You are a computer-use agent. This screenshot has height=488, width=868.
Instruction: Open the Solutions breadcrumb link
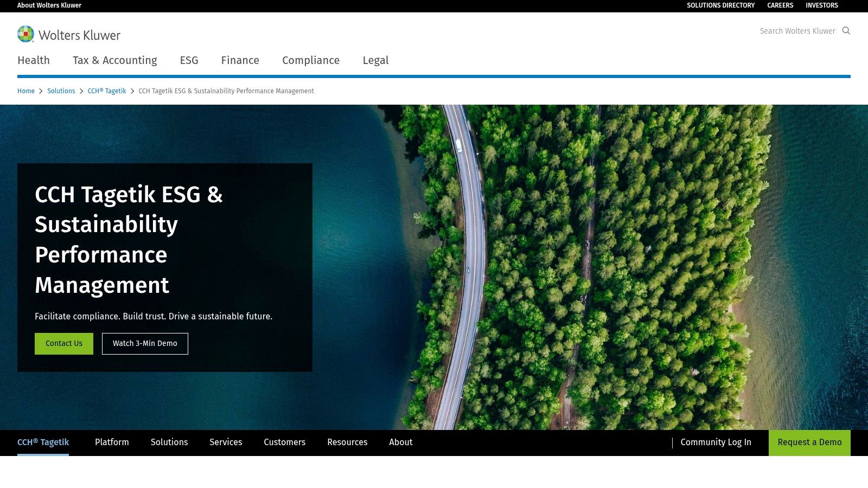click(61, 91)
